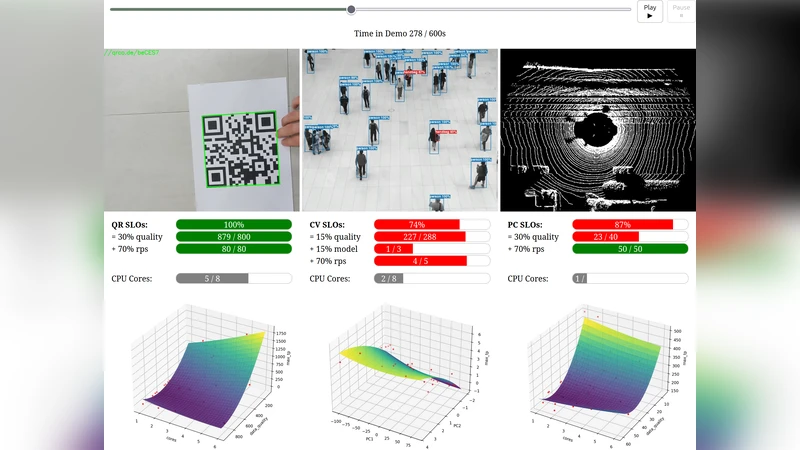Select the CV CPU Cores 2 / 8 bar
Screen dimensions: 800x450
[x=432, y=278]
